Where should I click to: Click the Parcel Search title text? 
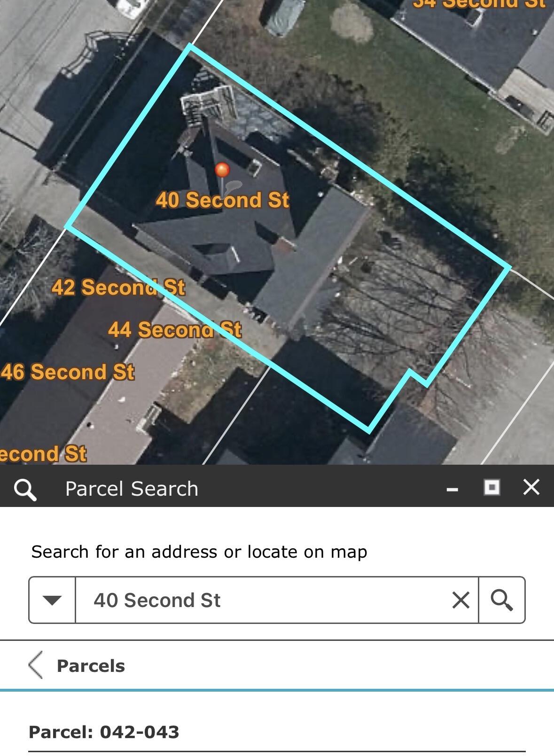coord(132,489)
